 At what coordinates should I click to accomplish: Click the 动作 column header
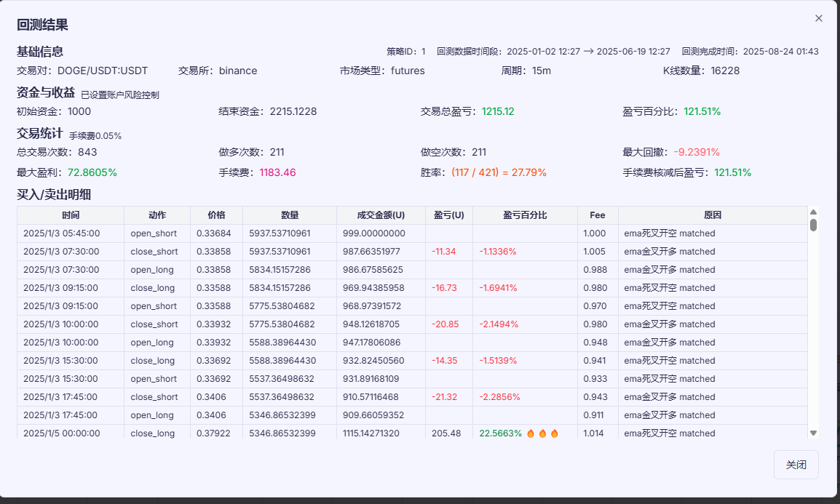pyautogui.click(x=157, y=215)
